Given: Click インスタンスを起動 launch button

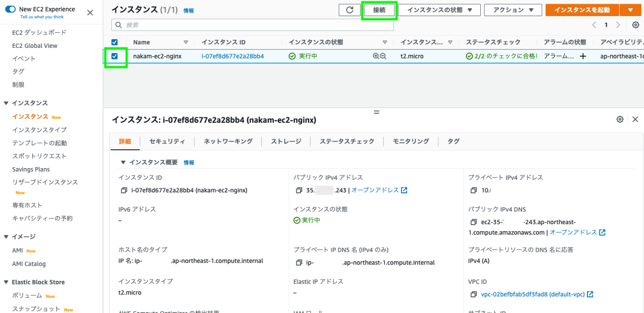Looking at the screenshot, I should tap(582, 10).
